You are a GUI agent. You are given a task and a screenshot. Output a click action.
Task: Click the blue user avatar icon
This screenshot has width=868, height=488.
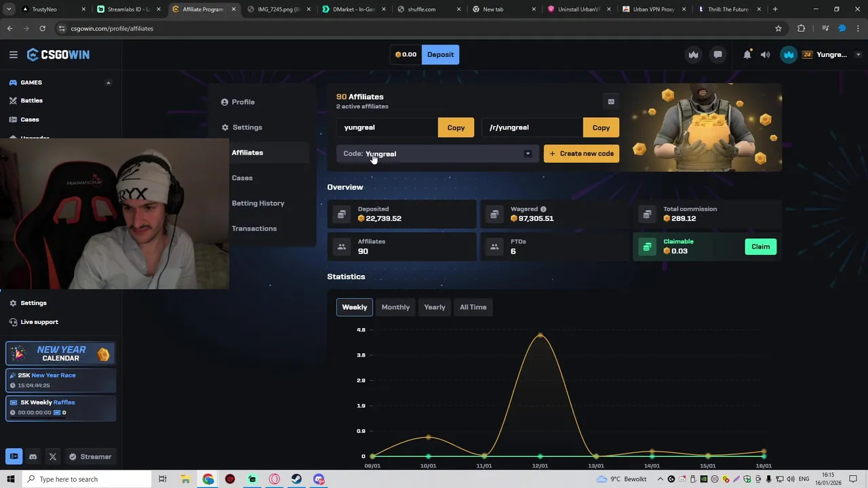tap(788, 55)
